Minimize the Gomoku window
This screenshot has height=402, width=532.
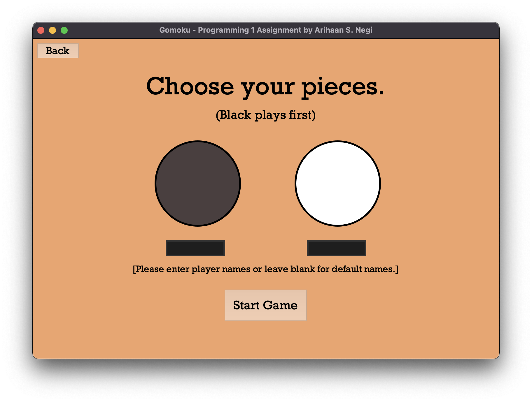tap(52, 30)
